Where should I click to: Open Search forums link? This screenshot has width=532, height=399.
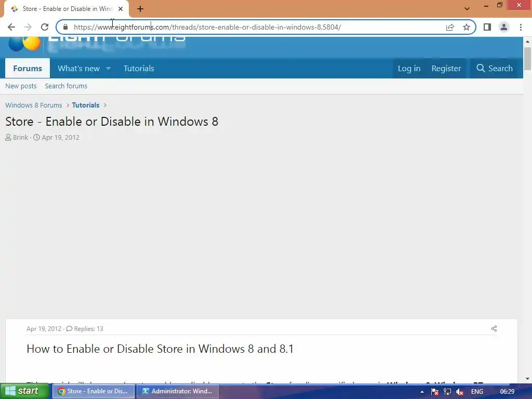[66, 86]
